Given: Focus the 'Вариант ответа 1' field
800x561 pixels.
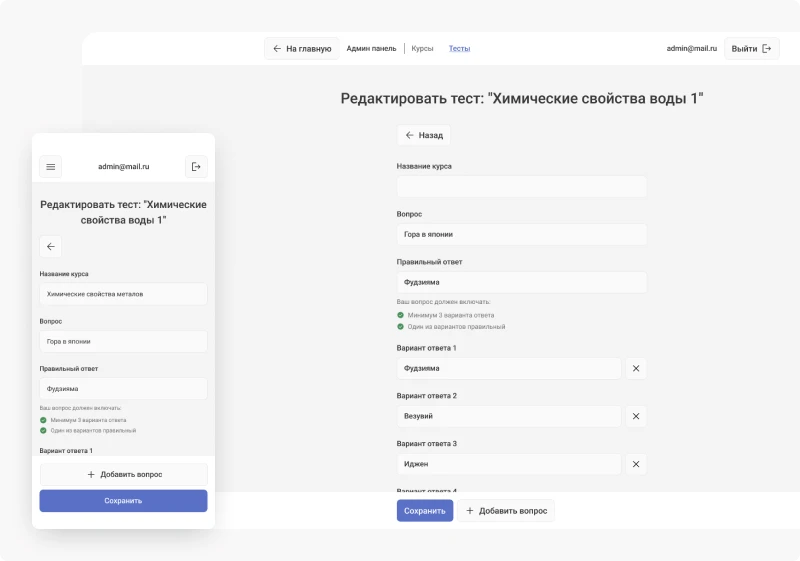Looking at the screenshot, I should (x=509, y=368).
